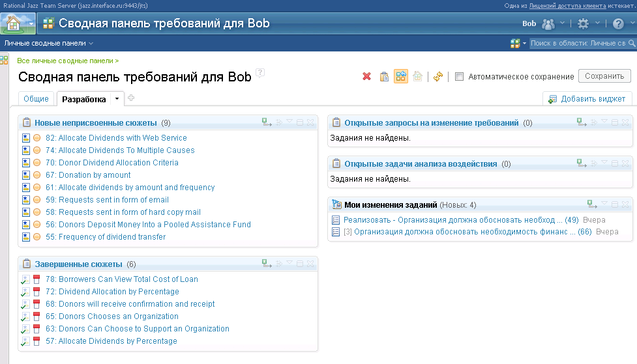The image size is (637, 364).
Task: Switch to the Общие tab
Action: click(36, 98)
